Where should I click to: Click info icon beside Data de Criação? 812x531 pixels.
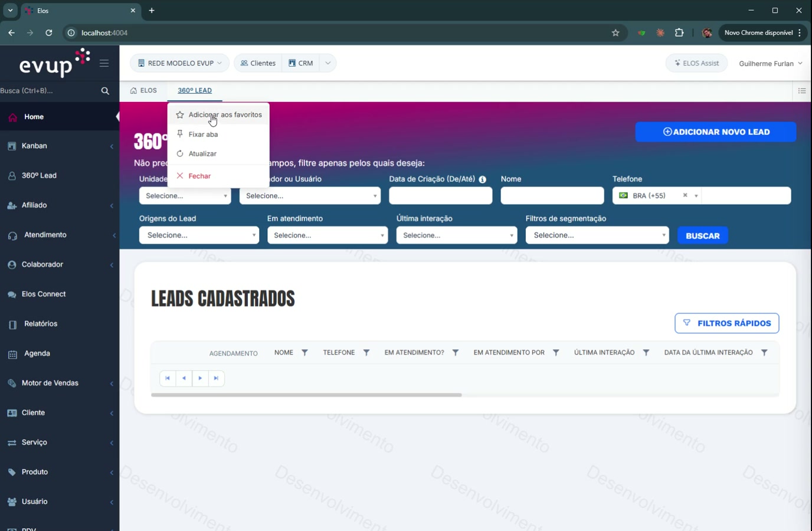coord(483,179)
